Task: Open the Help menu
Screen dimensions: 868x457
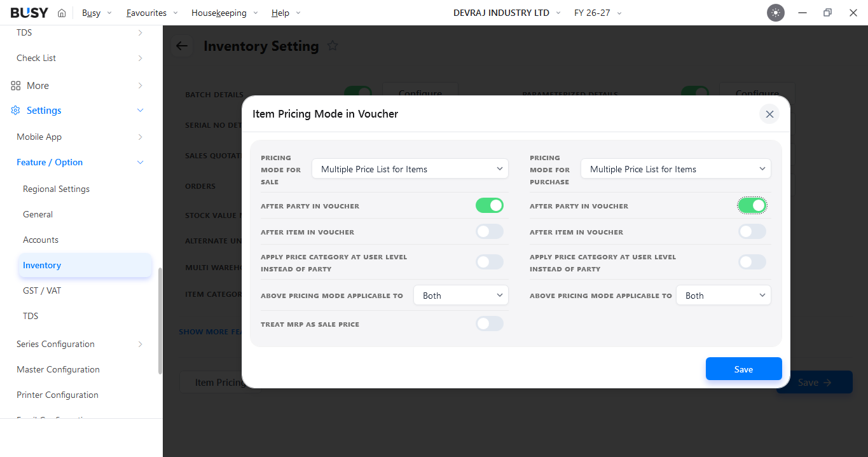Action: 286,13
